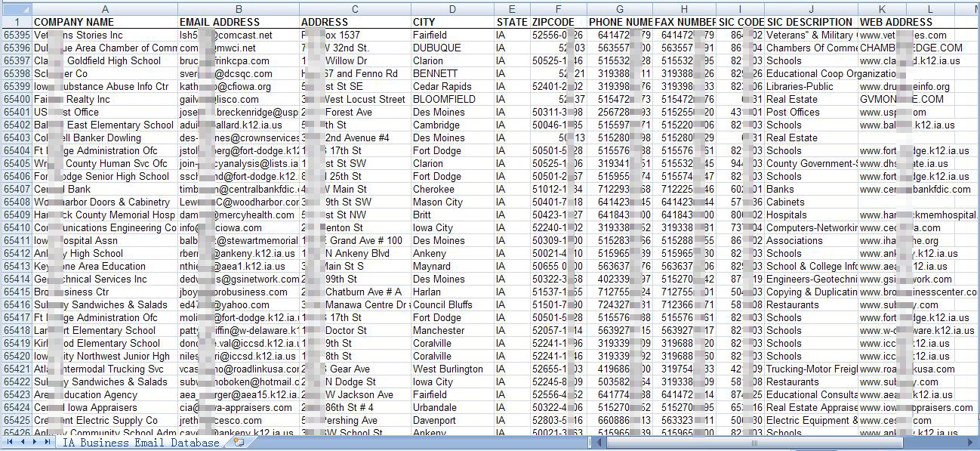Select the West Burlington city cell
Image resolution: width=980 pixels, height=451 pixels.
click(452, 369)
